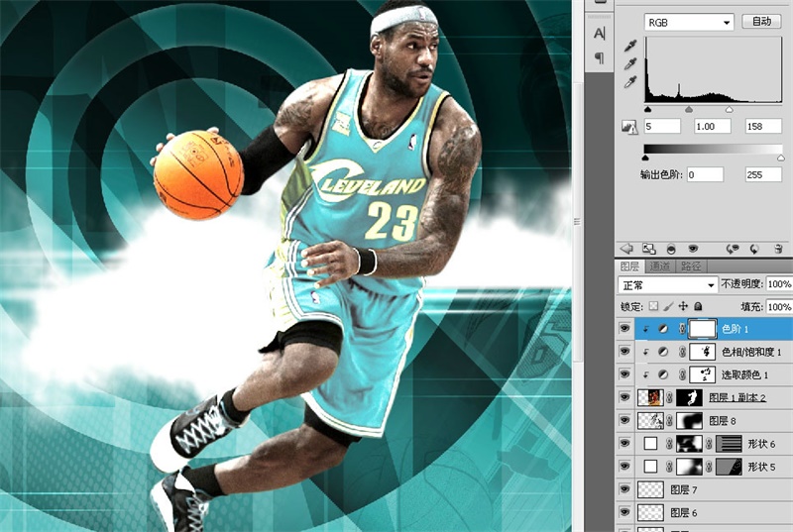Click the lock position icon
Screen dimensions: 793x532
pyautogui.click(x=682, y=307)
